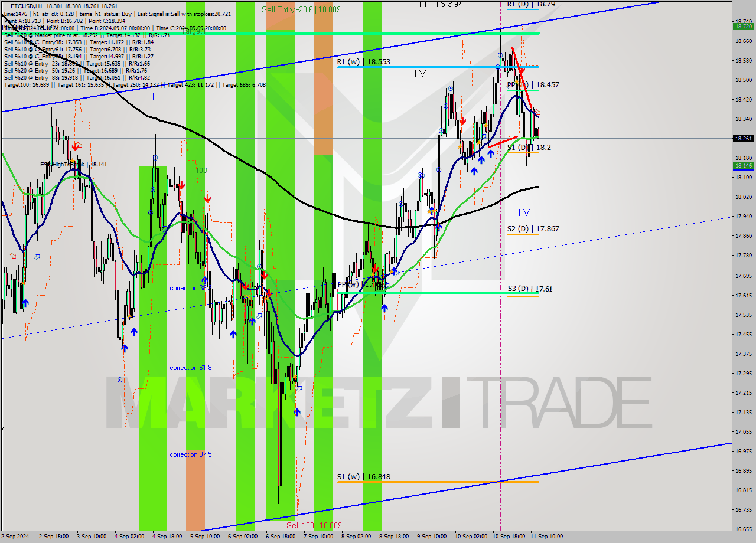Select the orange S1 (w) horizontal line
The height and width of the screenshot is (543, 756).
pyautogui.click(x=438, y=482)
